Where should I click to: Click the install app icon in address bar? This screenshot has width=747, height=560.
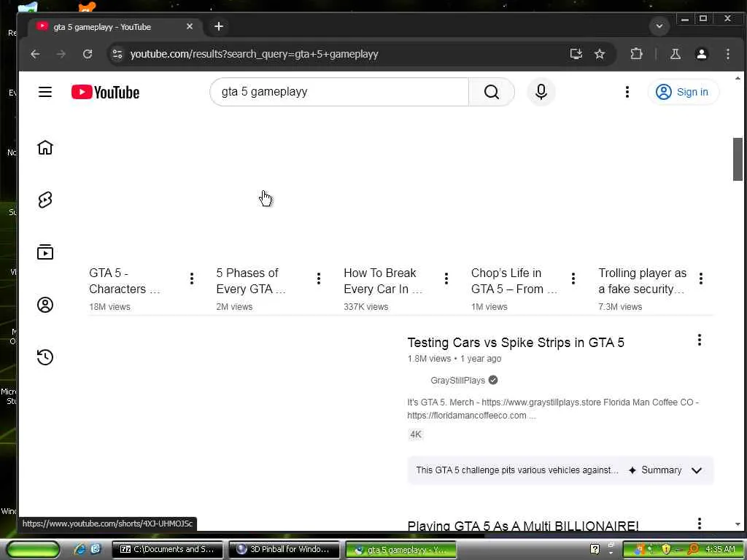576,54
